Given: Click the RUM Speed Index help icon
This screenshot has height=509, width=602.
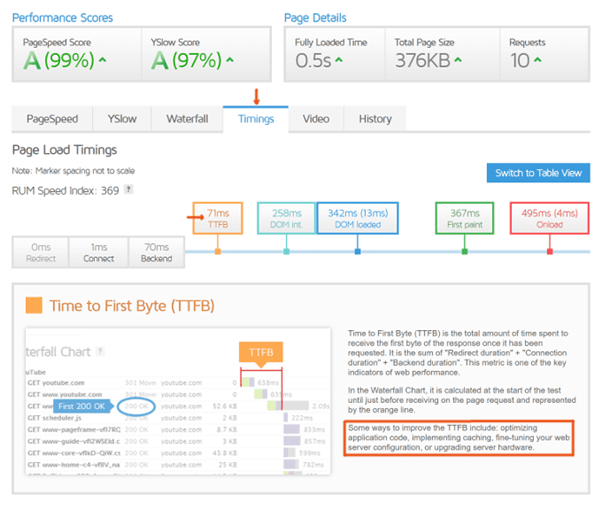Looking at the screenshot, I should (128, 188).
